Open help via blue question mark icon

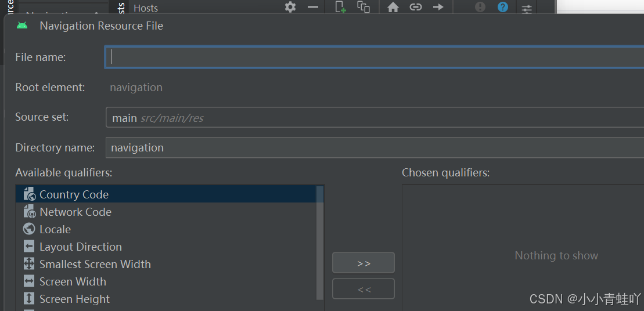pos(503,7)
